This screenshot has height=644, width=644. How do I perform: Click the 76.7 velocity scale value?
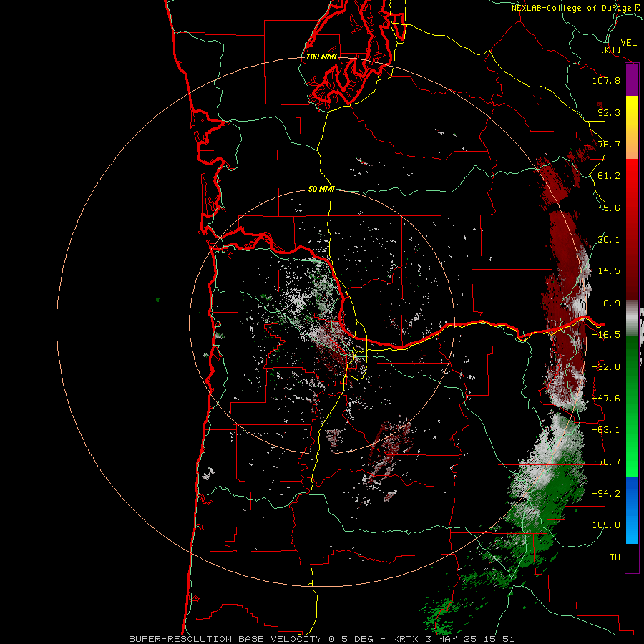[609, 144]
